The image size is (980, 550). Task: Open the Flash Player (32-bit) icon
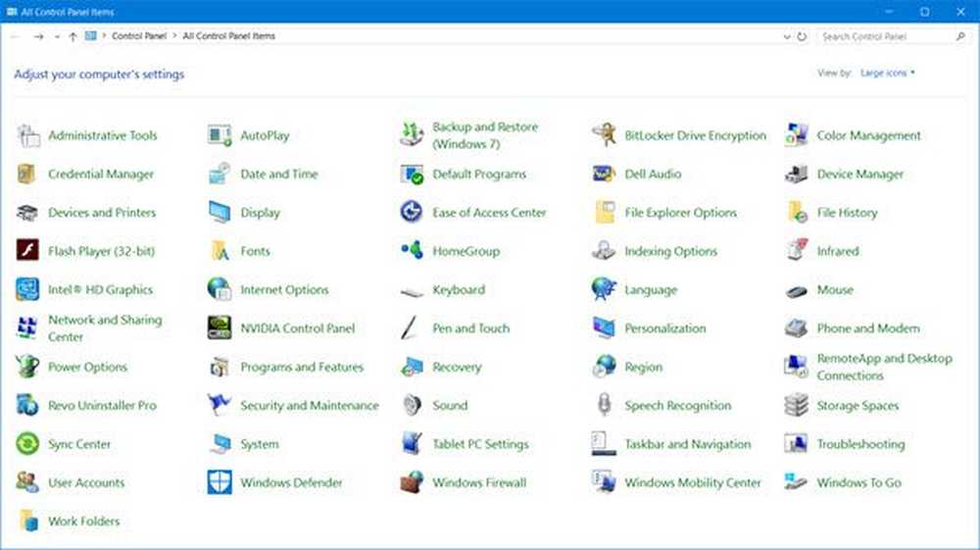click(27, 251)
